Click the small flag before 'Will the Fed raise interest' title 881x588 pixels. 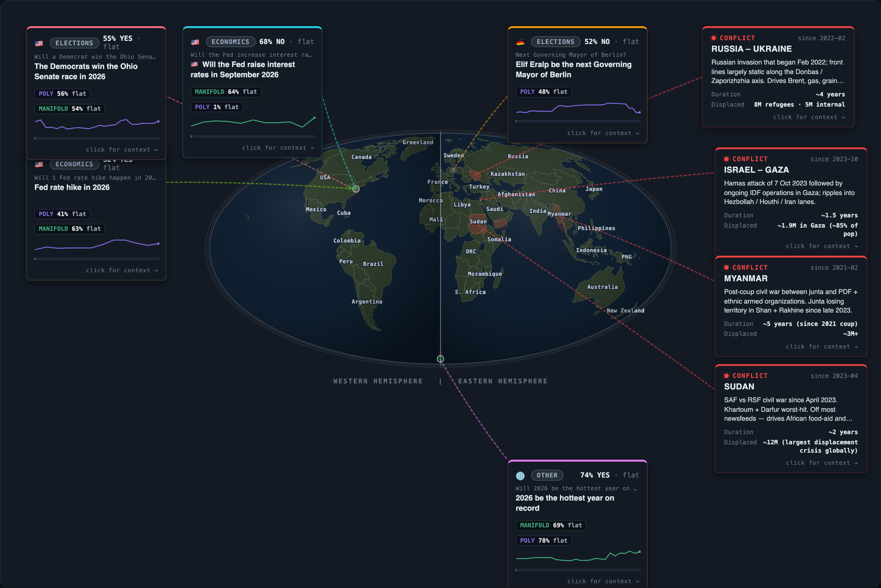click(x=194, y=64)
